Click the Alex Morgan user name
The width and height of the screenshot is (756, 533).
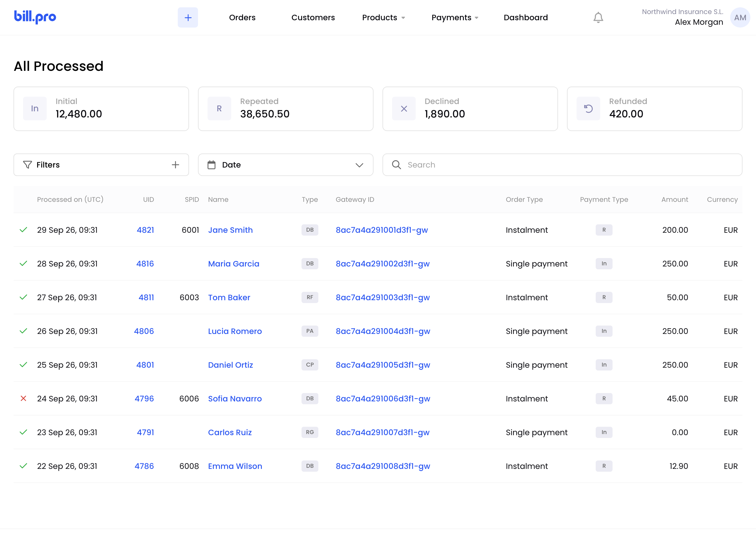(x=699, y=22)
